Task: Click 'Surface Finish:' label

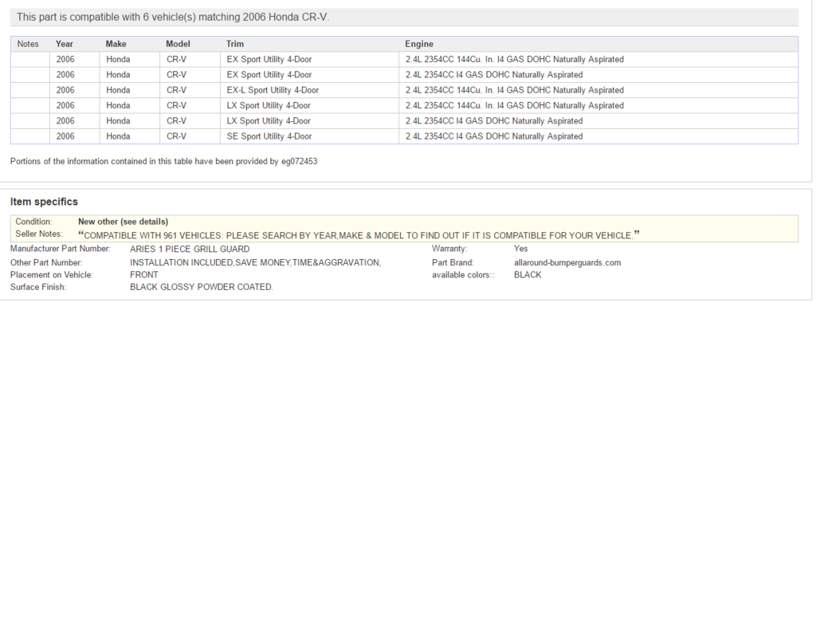Action: [38, 288]
